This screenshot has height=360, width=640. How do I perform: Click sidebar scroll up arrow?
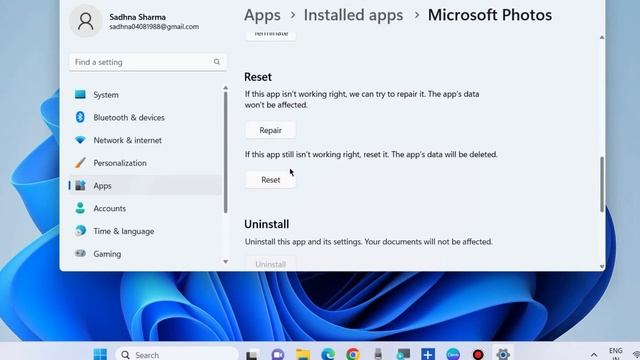click(x=225, y=88)
